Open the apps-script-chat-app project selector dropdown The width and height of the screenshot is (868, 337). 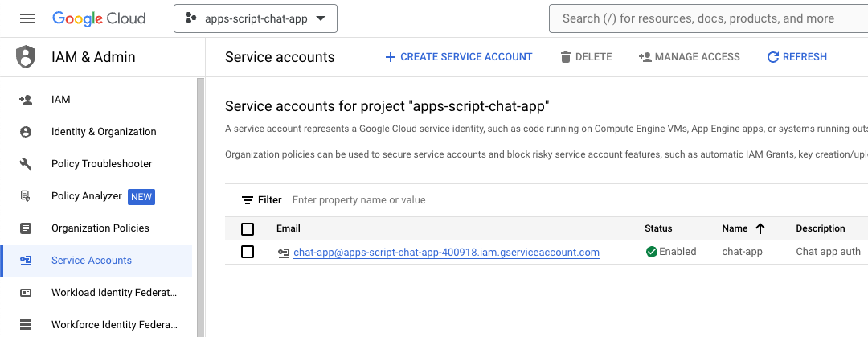point(256,18)
